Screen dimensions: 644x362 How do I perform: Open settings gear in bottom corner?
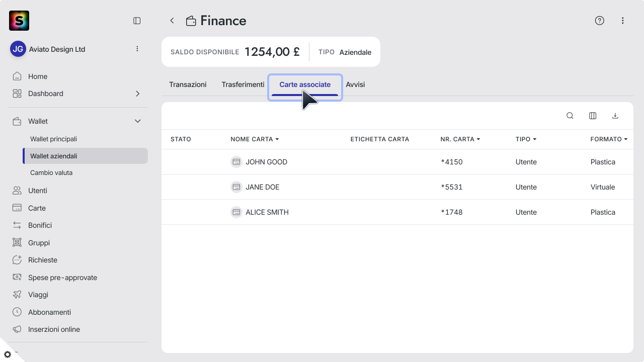tap(8, 354)
